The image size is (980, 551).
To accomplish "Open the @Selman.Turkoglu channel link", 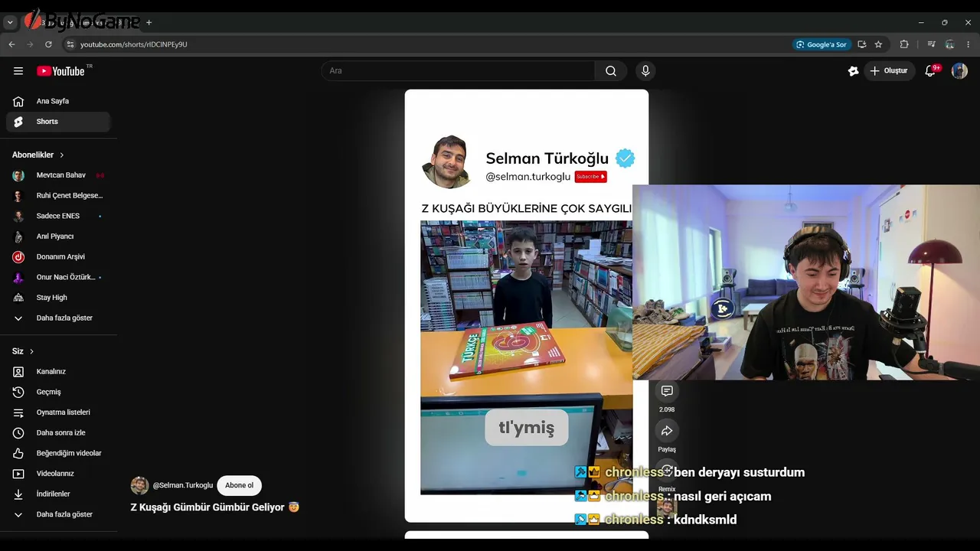I will coord(183,486).
